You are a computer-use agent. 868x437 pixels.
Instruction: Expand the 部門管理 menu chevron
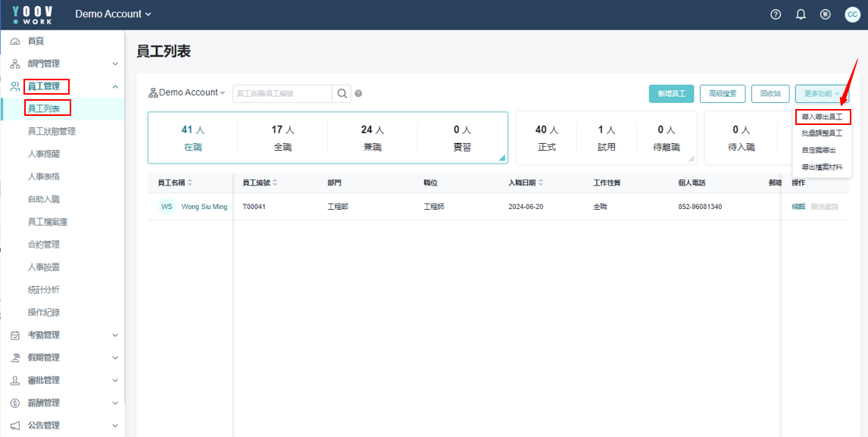(115, 64)
